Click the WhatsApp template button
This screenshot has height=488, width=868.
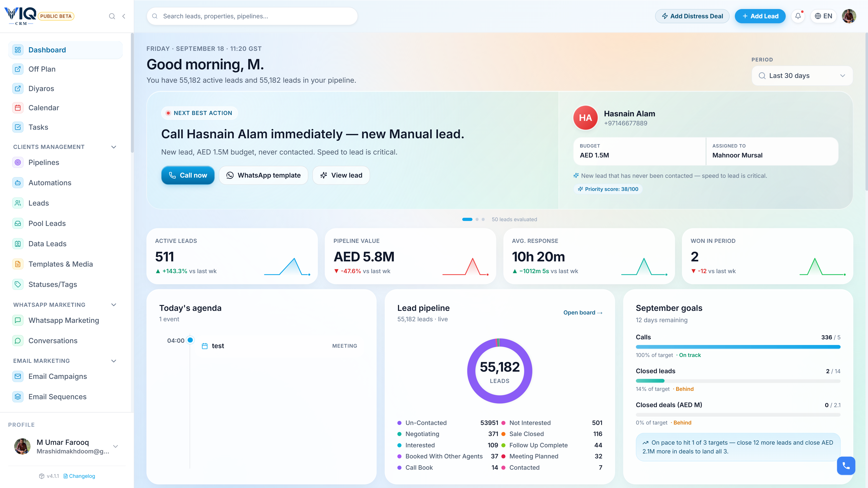[x=264, y=175]
